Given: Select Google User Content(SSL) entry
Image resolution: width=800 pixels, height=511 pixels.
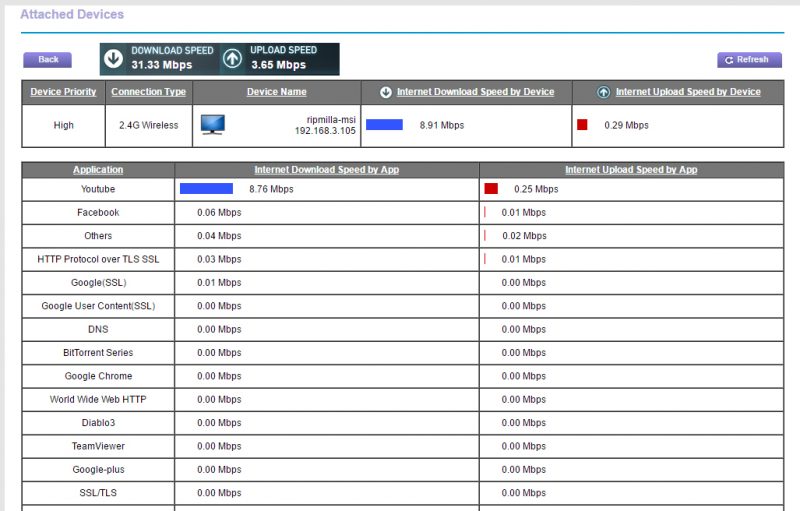Looking at the screenshot, I should tap(98, 306).
